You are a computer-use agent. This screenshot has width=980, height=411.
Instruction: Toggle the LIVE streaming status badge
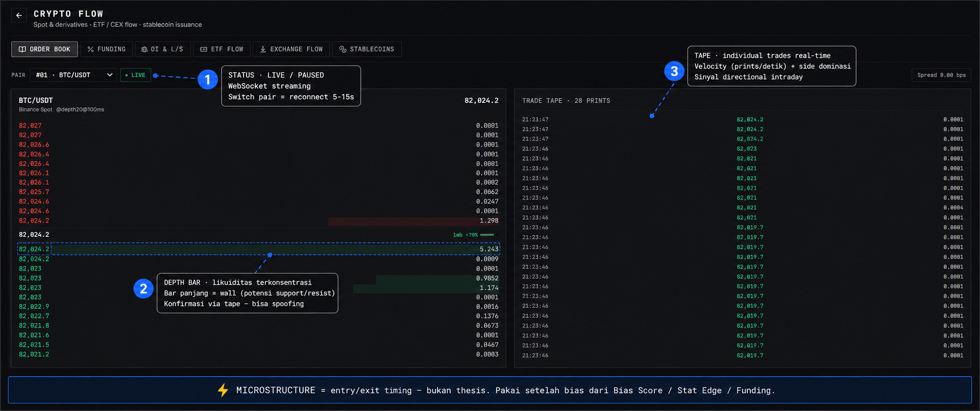[x=135, y=75]
